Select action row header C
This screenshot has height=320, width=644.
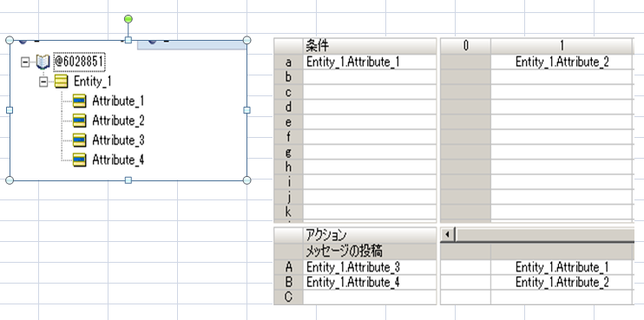(x=288, y=297)
